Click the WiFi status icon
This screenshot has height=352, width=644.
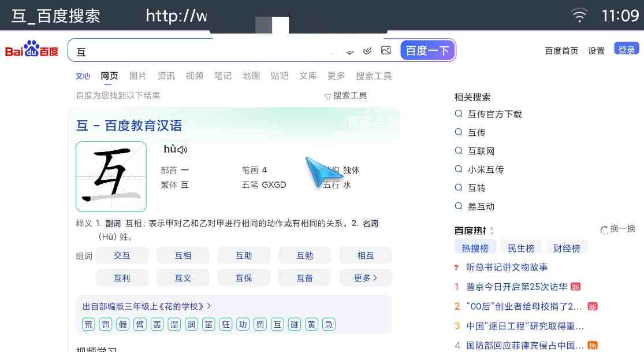[x=579, y=16]
